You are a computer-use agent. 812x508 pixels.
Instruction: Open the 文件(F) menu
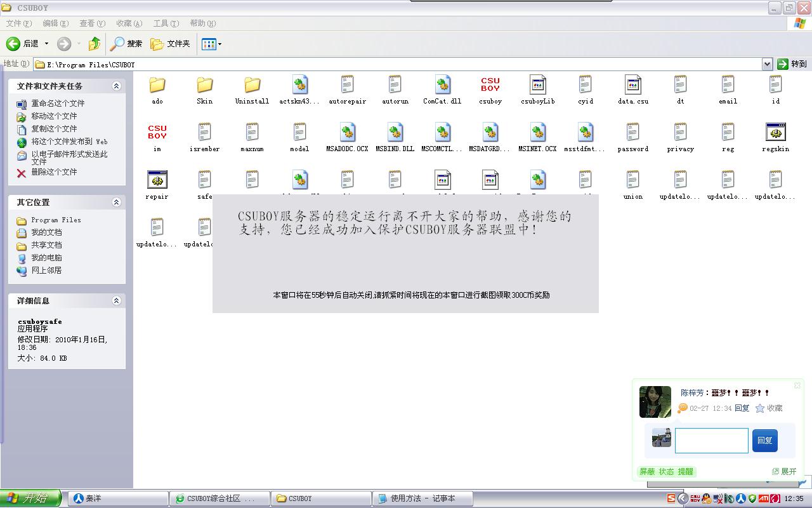(19, 23)
